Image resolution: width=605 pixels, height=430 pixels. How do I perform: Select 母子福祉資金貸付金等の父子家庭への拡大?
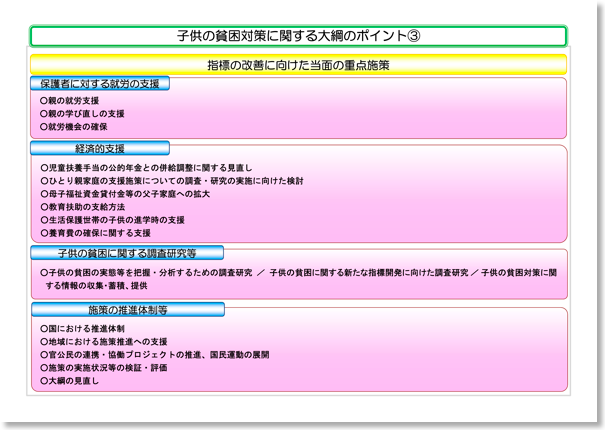click(x=125, y=194)
